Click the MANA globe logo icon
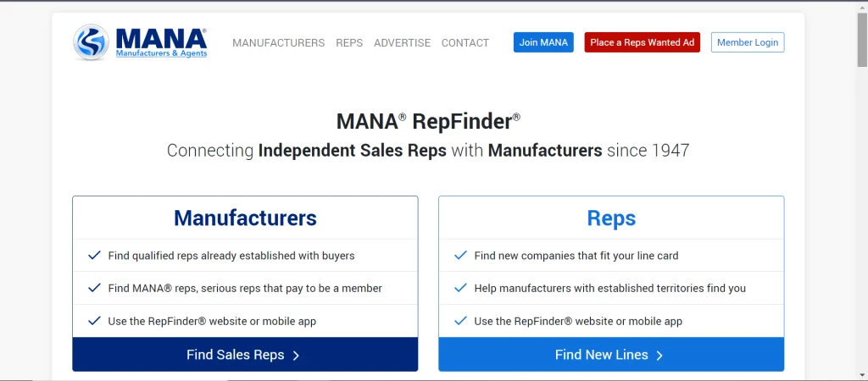This screenshot has width=868, height=381. tap(91, 42)
